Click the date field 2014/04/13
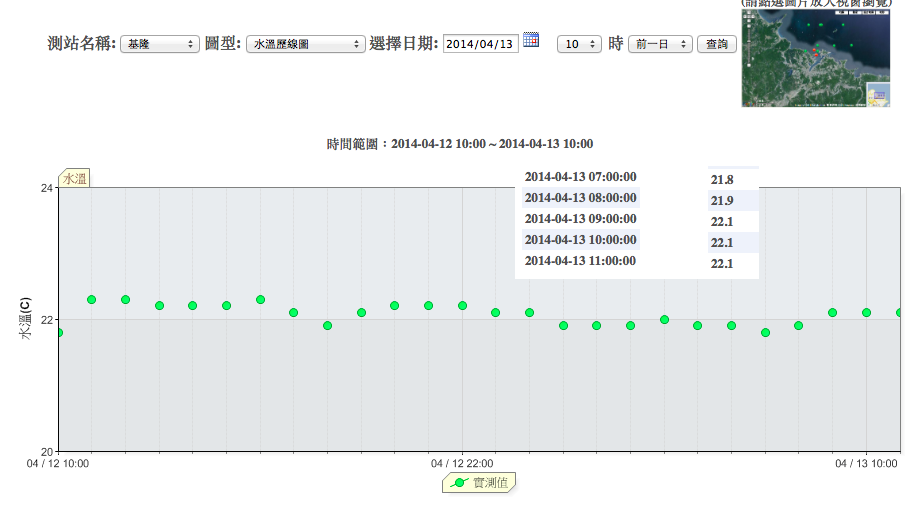 tap(480, 44)
